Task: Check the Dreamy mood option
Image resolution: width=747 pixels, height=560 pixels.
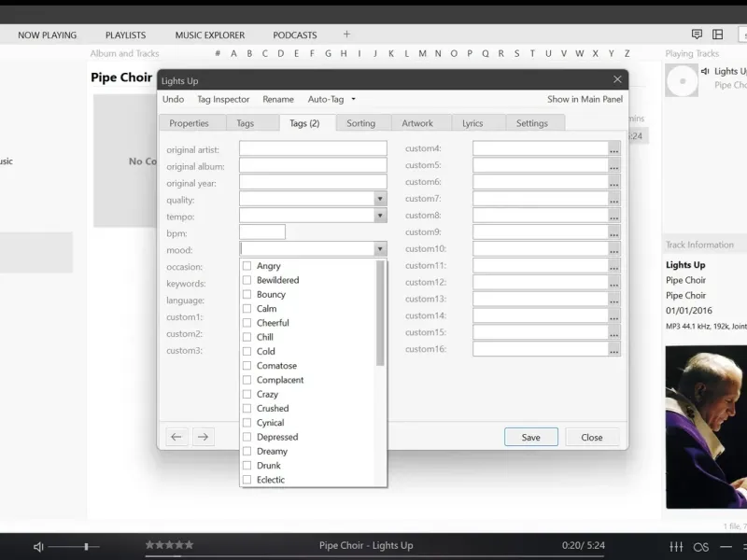Action: 247,451
